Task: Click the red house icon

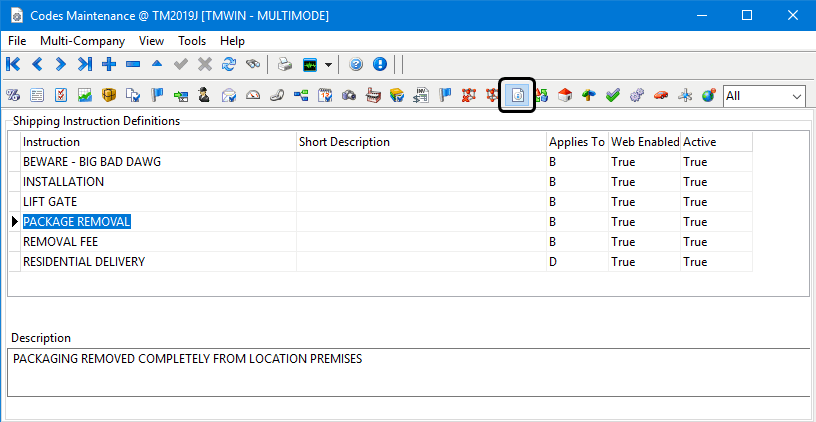Action: pos(565,96)
